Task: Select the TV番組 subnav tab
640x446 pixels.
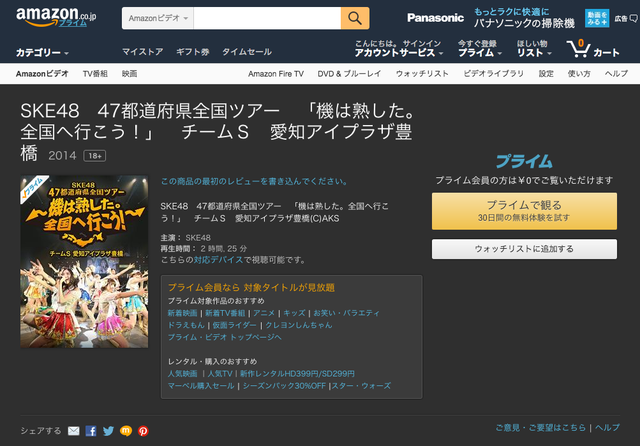Action: tap(95, 74)
